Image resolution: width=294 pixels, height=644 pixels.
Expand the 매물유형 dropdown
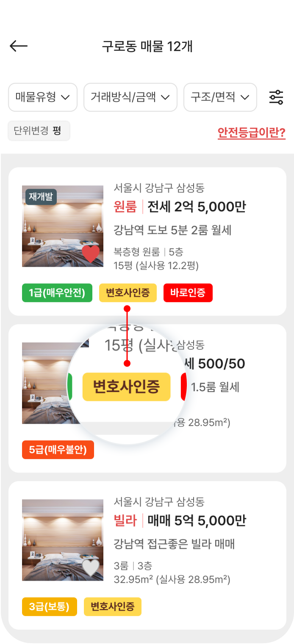43,97
